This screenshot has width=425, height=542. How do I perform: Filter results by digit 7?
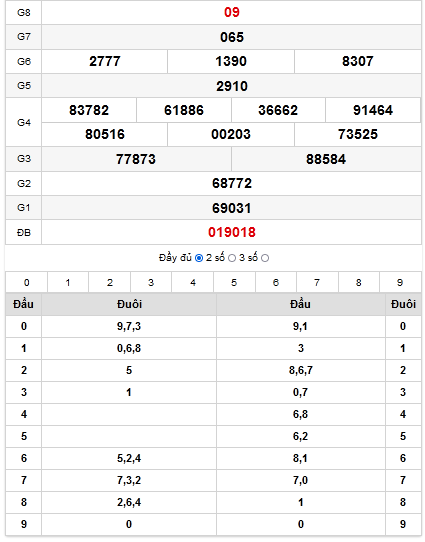[317, 282]
